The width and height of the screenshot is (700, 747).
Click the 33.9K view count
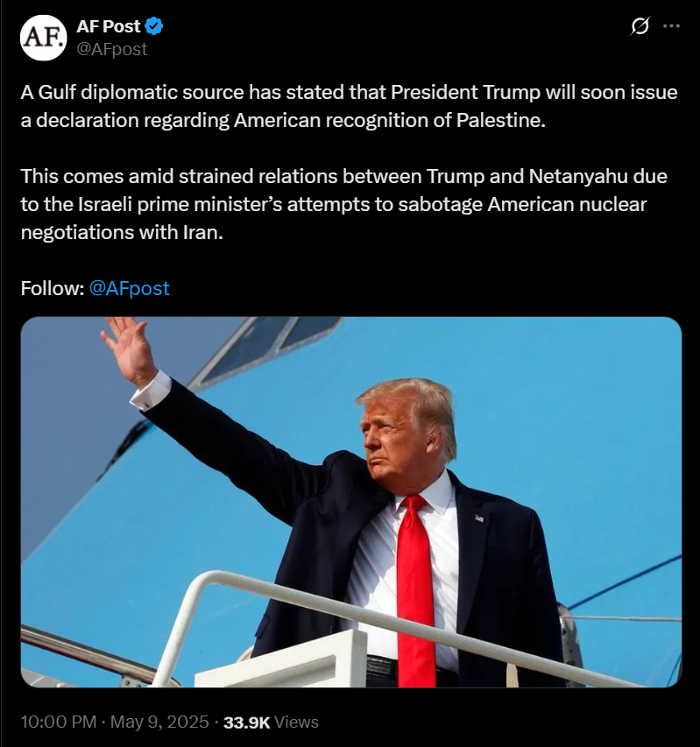(x=246, y=722)
